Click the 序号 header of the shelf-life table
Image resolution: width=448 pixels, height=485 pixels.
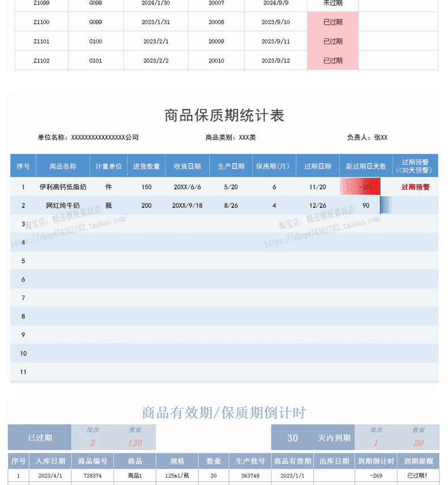(x=23, y=166)
